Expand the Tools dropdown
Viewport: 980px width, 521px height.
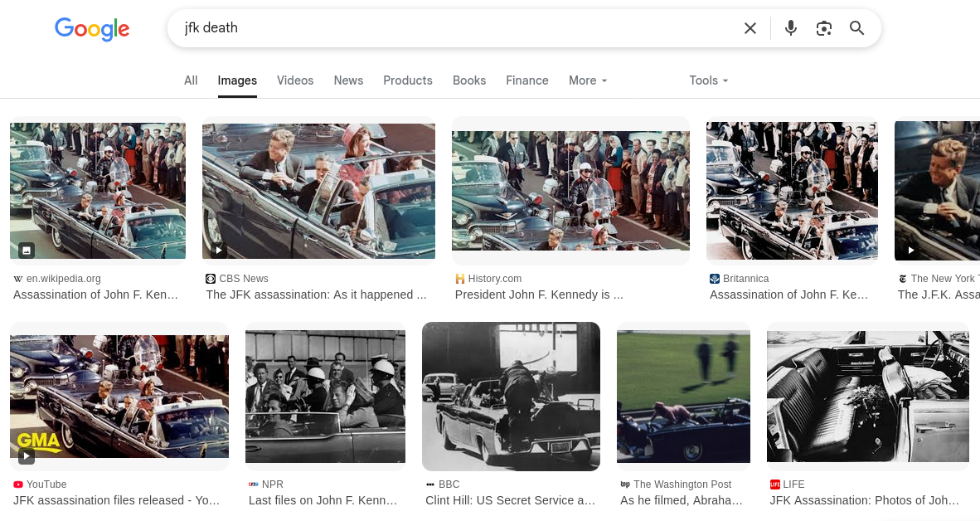[708, 80]
